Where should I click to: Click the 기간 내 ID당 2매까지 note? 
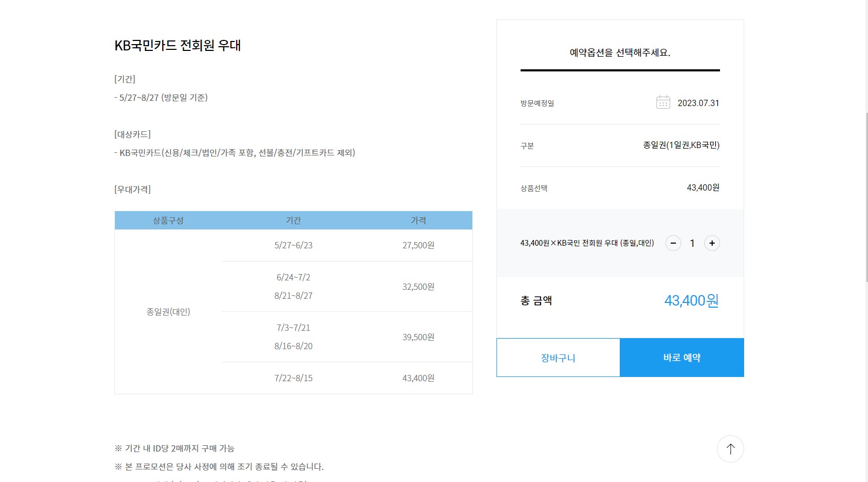pos(175,448)
